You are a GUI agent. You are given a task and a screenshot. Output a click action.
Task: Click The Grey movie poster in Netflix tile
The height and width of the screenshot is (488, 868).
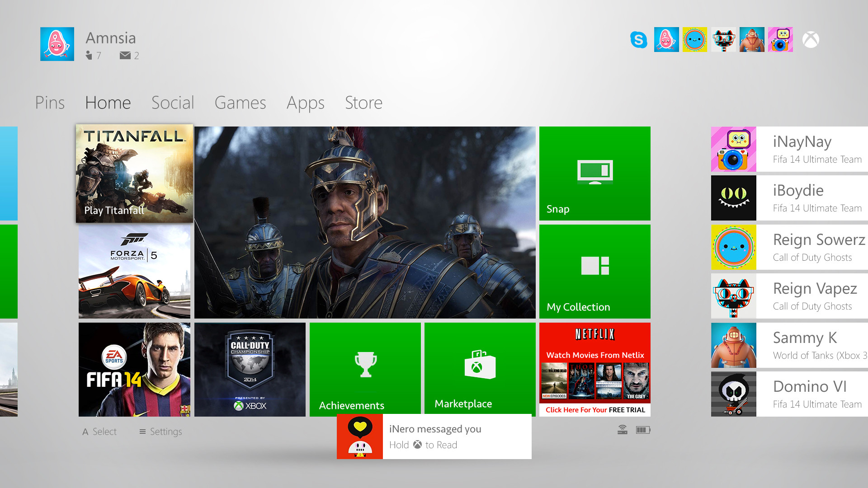click(x=636, y=381)
